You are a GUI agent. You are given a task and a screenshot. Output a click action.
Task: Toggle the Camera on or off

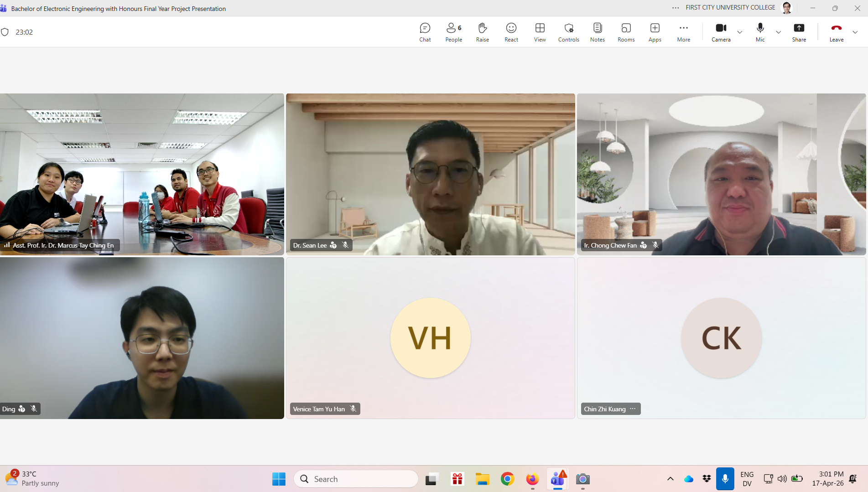tap(721, 32)
